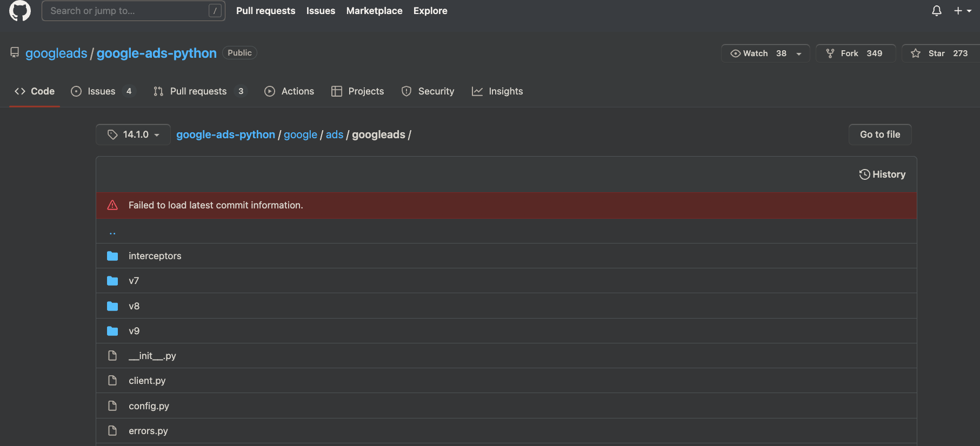This screenshot has width=980, height=446.
Task: Click the eye icon on Watch button
Action: 735,53
